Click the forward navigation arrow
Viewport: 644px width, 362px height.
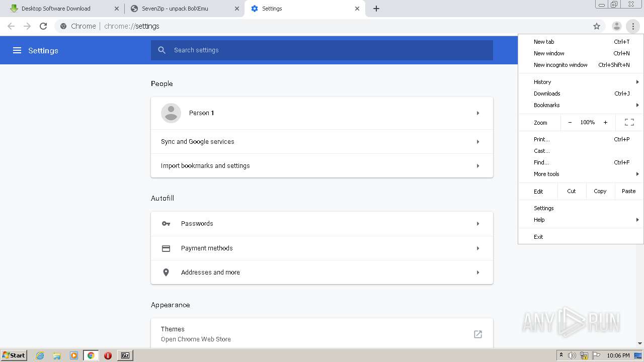click(27, 26)
